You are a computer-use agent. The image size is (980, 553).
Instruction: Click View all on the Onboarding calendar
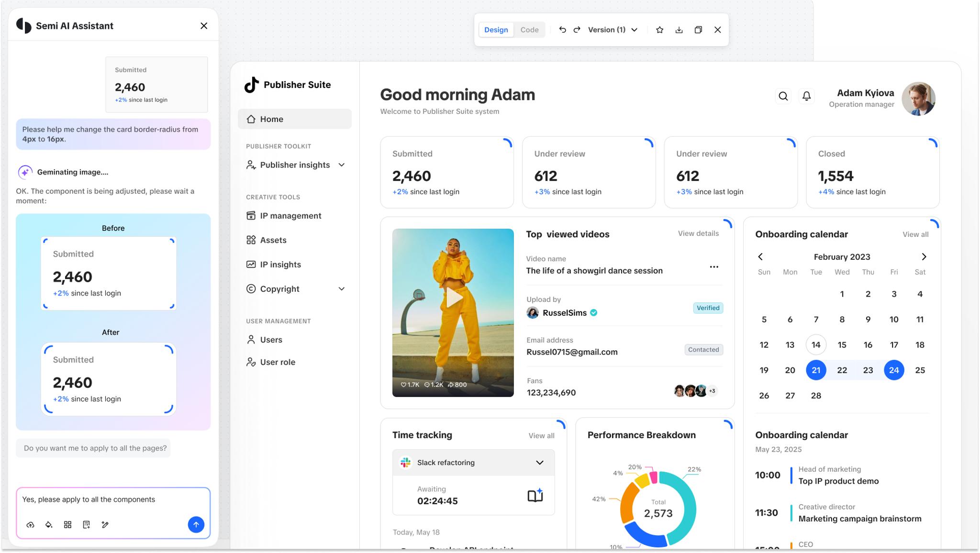click(x=915, y=234)
